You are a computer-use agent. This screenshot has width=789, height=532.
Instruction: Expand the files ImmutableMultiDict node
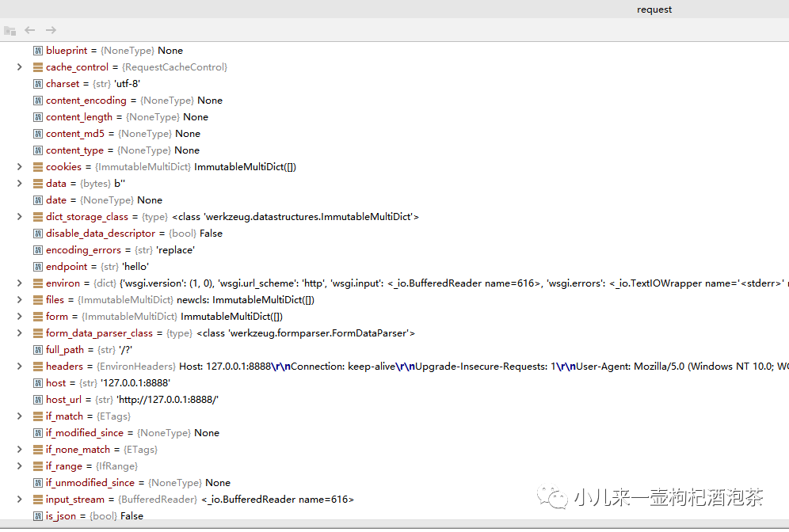tap(19, 299)
